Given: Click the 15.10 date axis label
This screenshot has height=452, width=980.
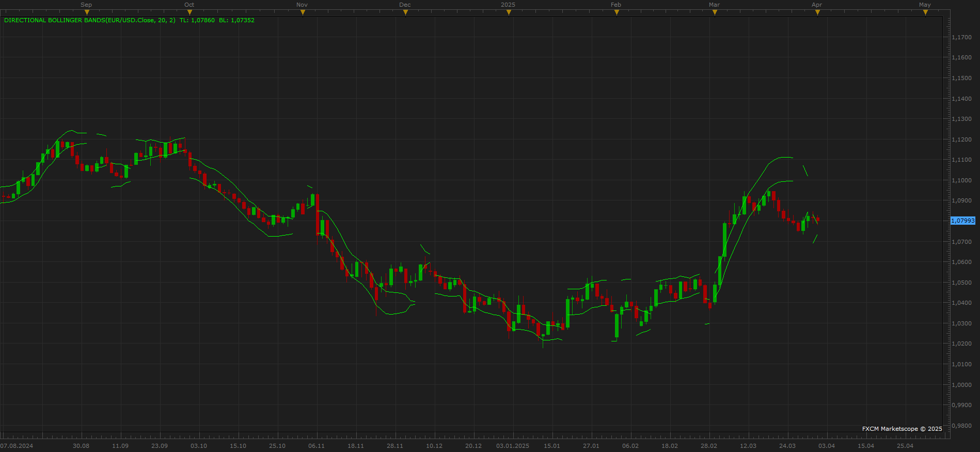Looking at the screenshot, I should [238, 446].
